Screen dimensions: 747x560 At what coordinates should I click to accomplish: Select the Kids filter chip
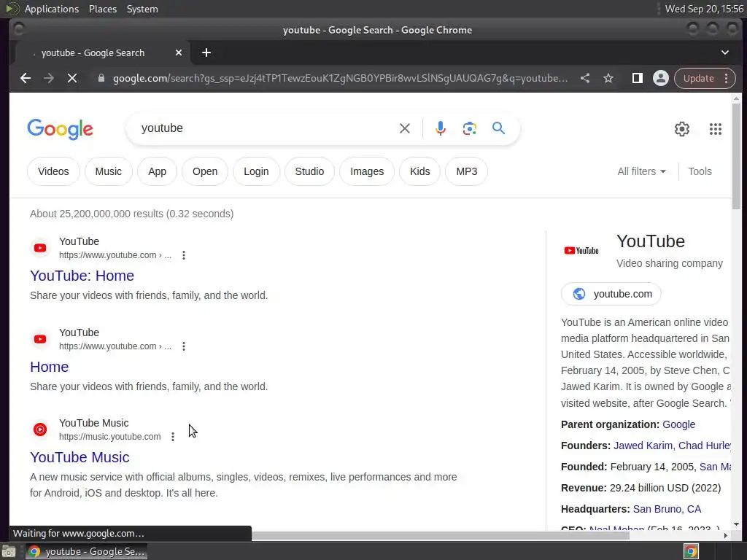pyautogui.click(x=419, y=171)
